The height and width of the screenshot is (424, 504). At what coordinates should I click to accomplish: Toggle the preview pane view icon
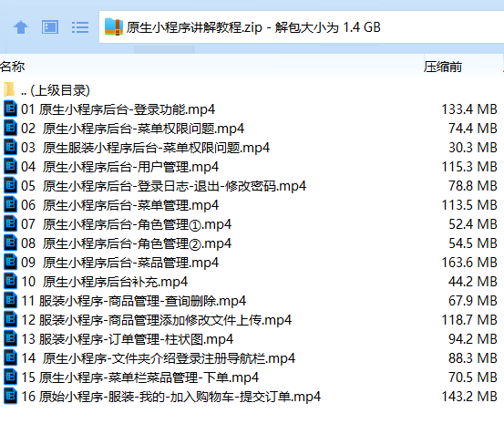pyautogui.click(x=50, y=27)
